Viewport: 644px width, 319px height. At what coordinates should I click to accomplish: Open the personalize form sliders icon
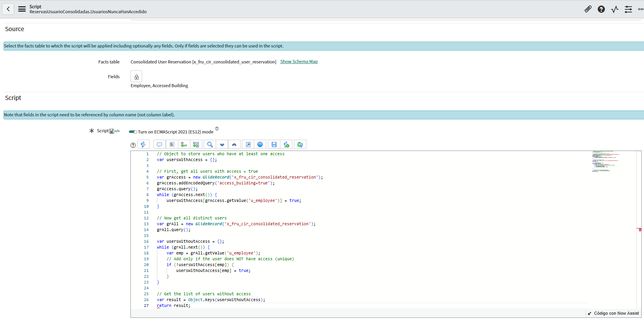coord(628,9)
